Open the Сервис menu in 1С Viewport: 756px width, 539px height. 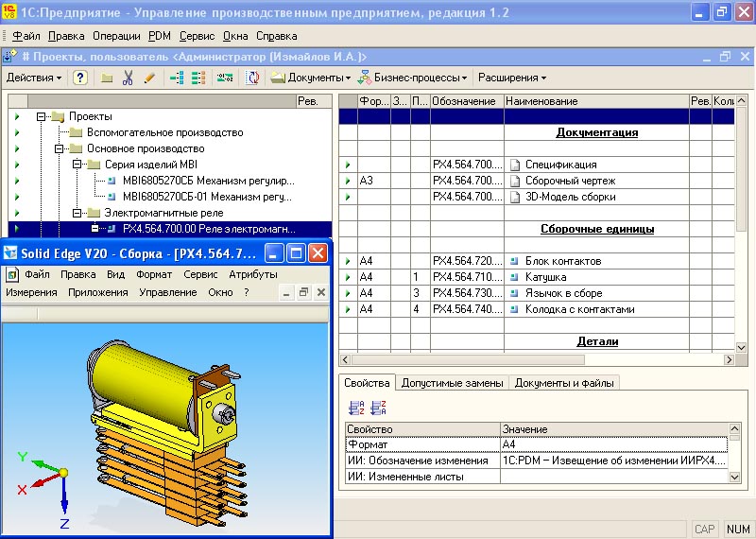(197, 36)
